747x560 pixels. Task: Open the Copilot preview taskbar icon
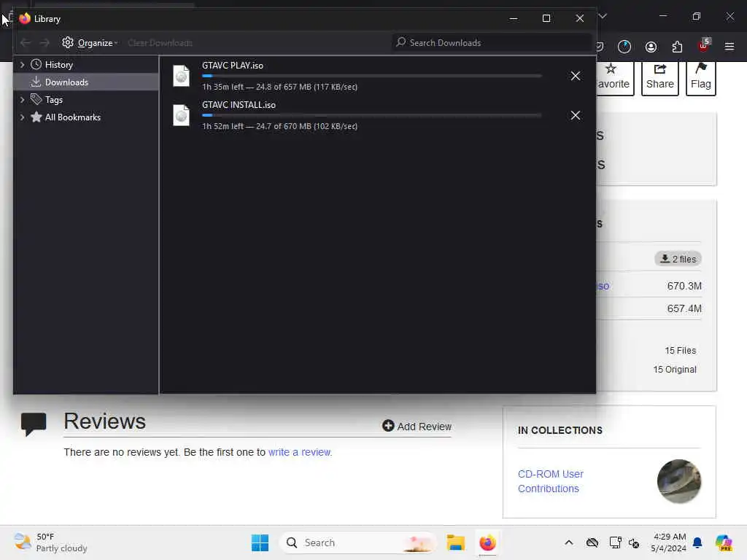(724, 542)
